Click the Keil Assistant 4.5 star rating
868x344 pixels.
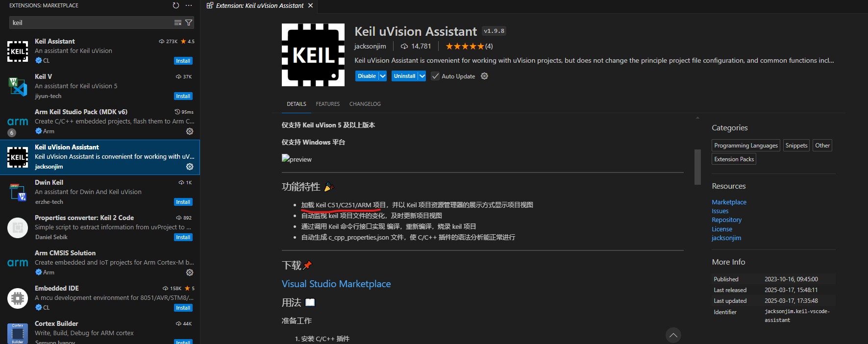pyautogui.click(x=188, y=42)
